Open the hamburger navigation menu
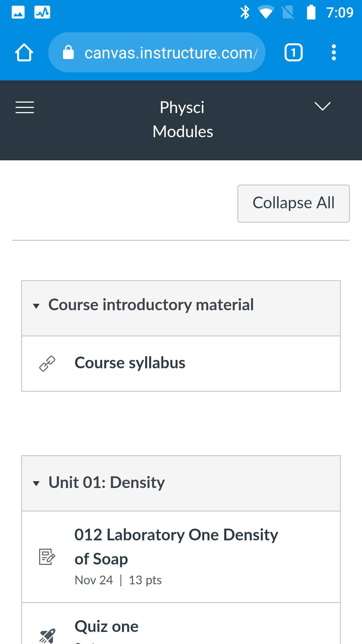Image resolution: width=362 pixels, height=644 pixels. [x=25, y=107]
